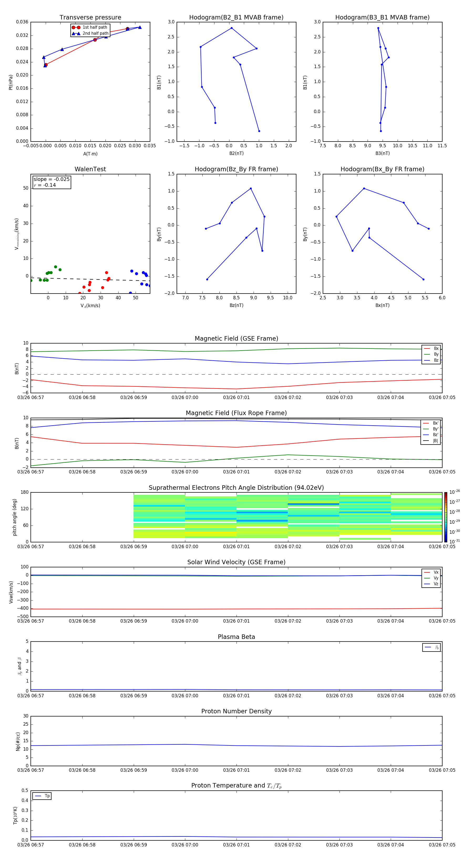This screenshot has height=868, width=473.
Task: Click "03/26 06:57" tick under GSE Magnetic Field plot
Action: tap(31, 398)
